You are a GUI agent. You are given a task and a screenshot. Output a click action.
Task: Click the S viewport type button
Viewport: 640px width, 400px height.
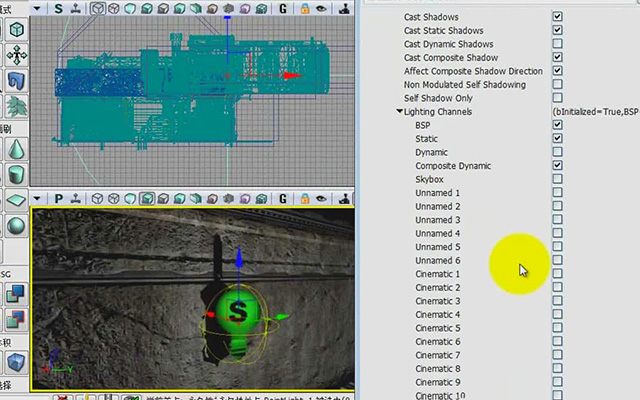[x=58, y=9]
